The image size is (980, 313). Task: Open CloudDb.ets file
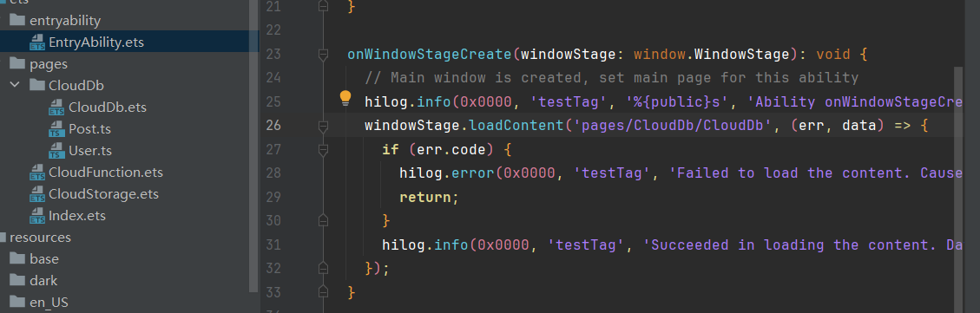(x=108, y=107)
